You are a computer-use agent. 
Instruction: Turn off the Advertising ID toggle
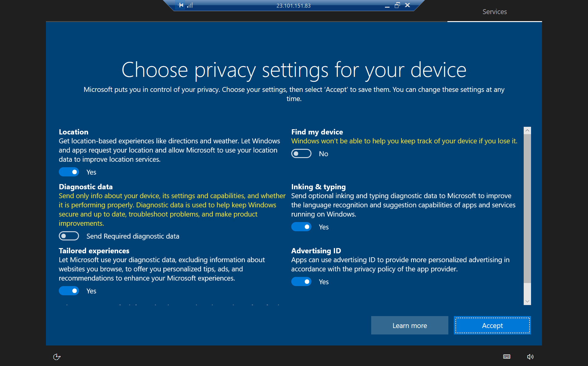coord(301,281)
